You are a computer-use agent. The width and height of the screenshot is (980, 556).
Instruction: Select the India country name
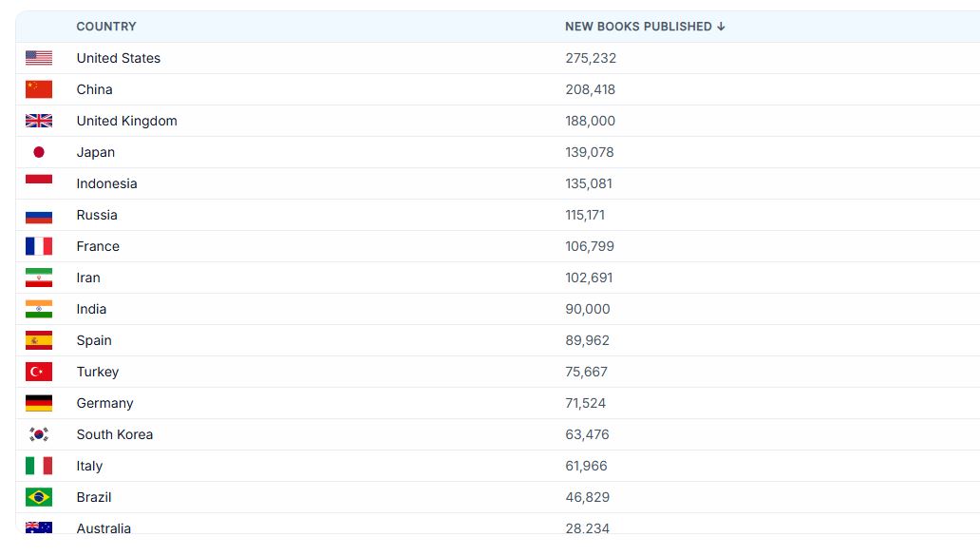point(91,309)
